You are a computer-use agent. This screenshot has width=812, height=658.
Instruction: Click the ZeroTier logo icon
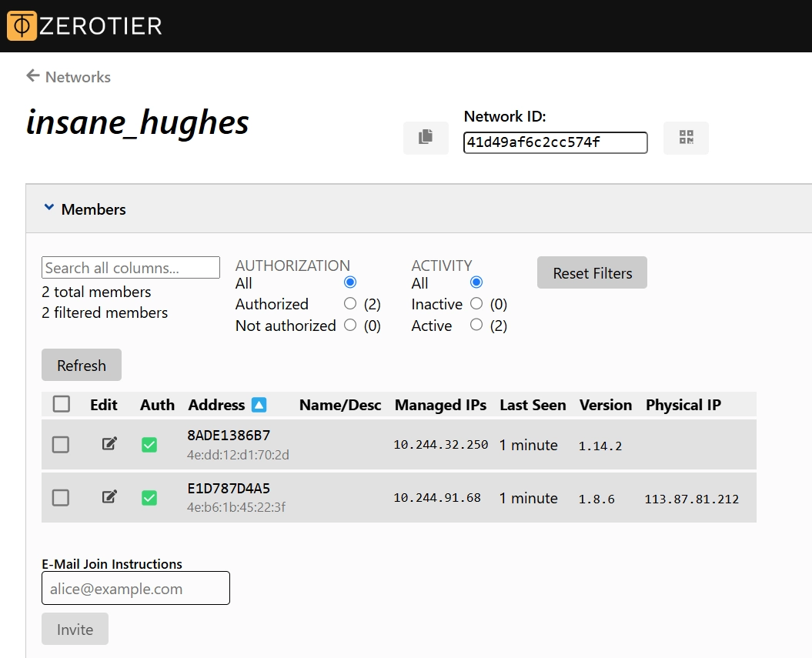point(22,25)
